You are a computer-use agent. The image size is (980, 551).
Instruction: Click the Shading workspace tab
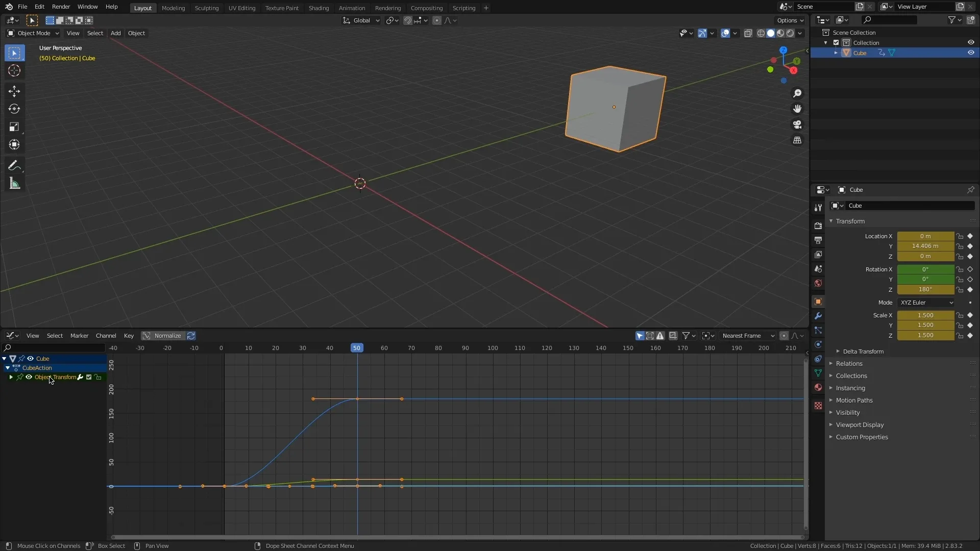[319, 8]
